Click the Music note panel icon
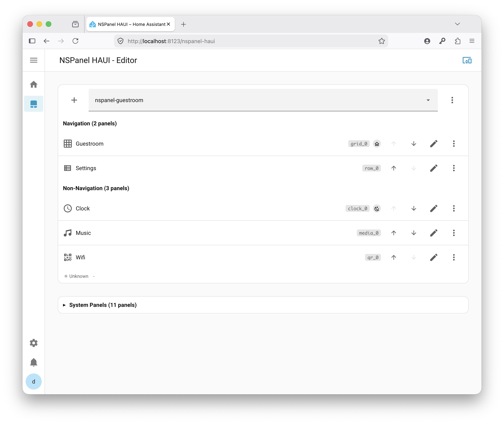 click(68, 233)
